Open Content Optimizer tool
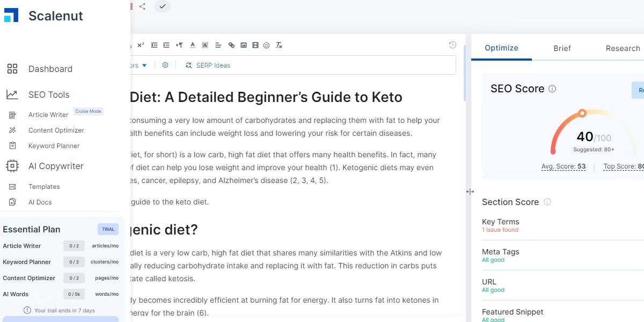The height and width of the screenshot is (322, 644). (x=56, y=130)
